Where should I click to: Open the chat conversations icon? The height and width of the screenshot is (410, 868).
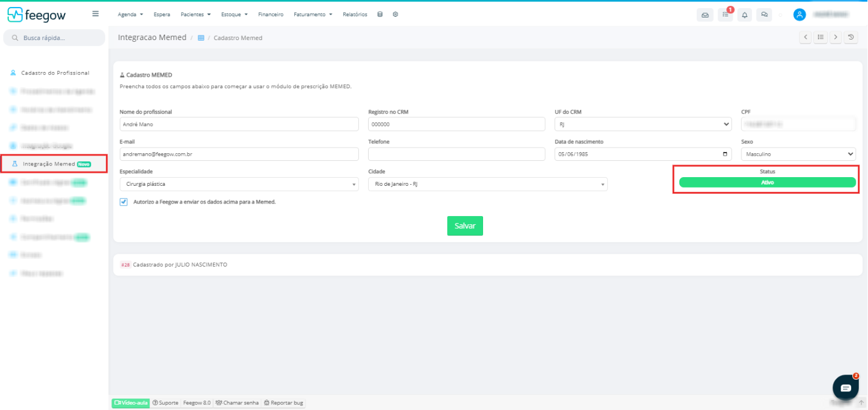coord(764,15)
